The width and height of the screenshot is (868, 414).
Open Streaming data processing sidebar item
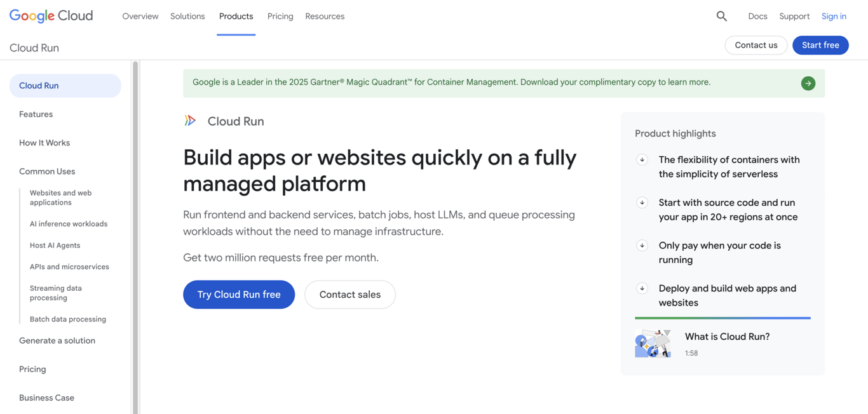coord(56,293)
